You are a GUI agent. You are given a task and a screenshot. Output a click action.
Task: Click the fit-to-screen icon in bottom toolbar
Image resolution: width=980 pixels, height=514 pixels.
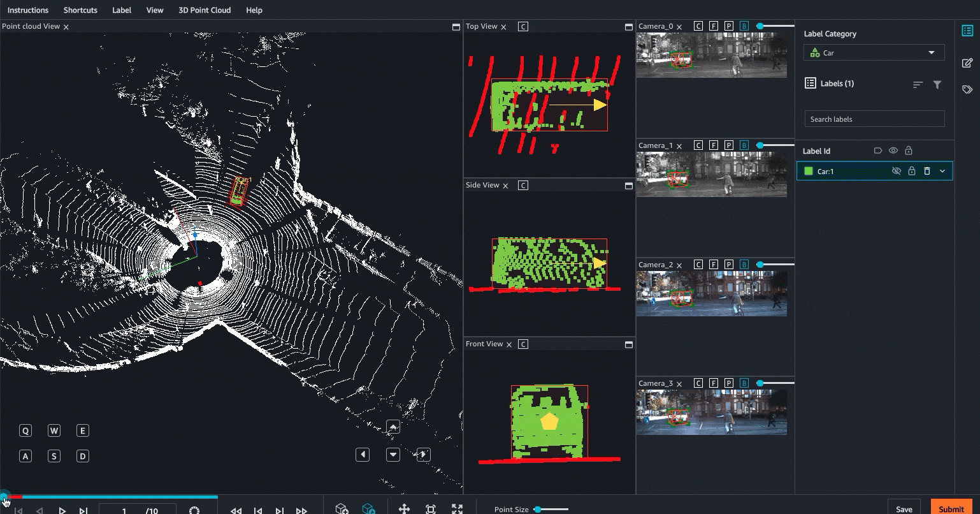[431, 509]
